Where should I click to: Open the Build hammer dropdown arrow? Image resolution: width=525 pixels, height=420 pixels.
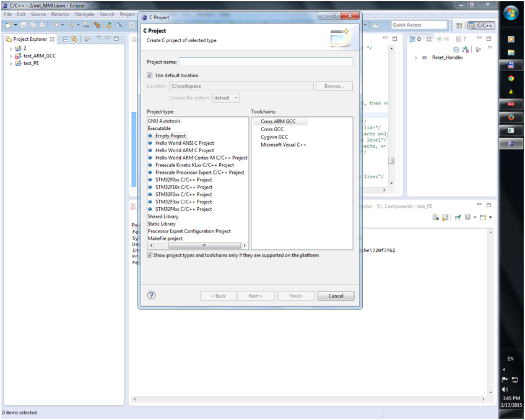[78, 25]
